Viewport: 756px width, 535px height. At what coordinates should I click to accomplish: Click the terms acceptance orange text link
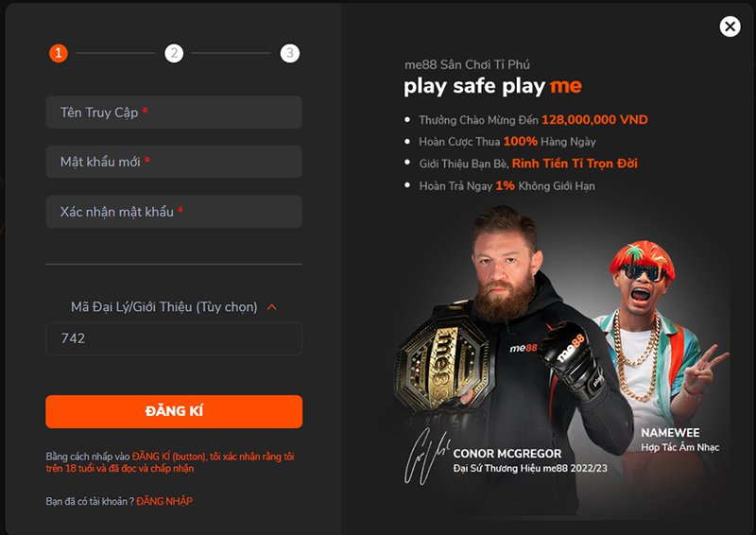170,462
